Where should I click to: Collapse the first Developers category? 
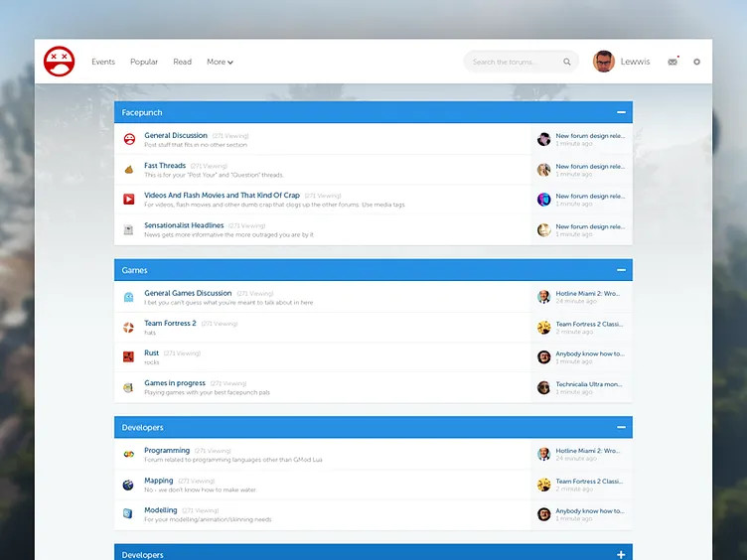click(x=621, y=427)
